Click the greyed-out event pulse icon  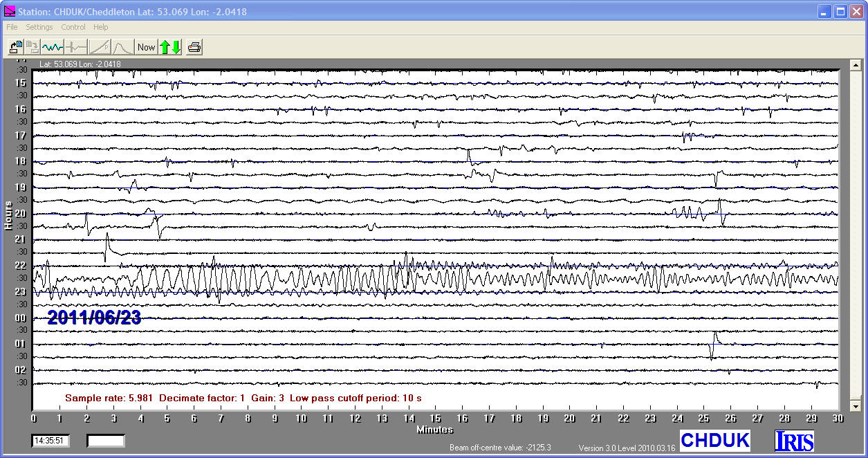click(76, 47)
